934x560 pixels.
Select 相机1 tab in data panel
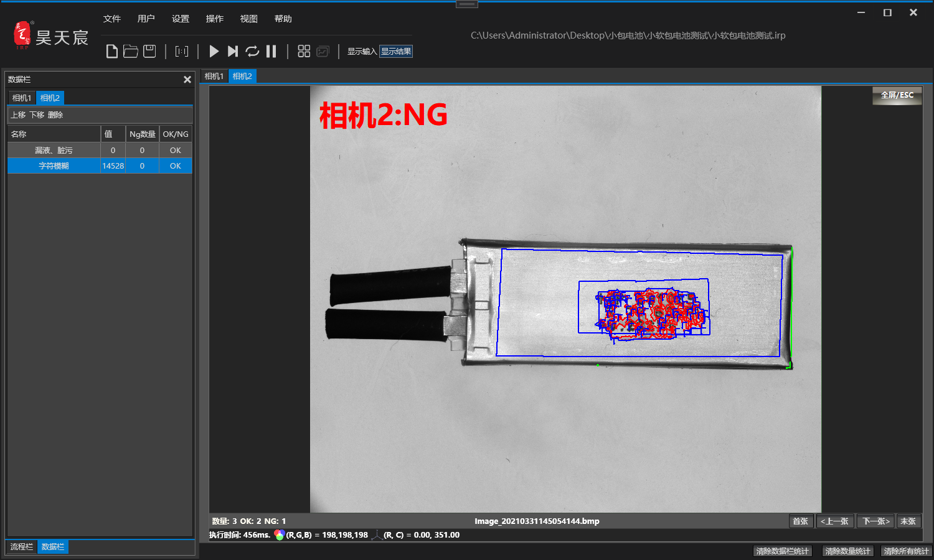(22, 98)
